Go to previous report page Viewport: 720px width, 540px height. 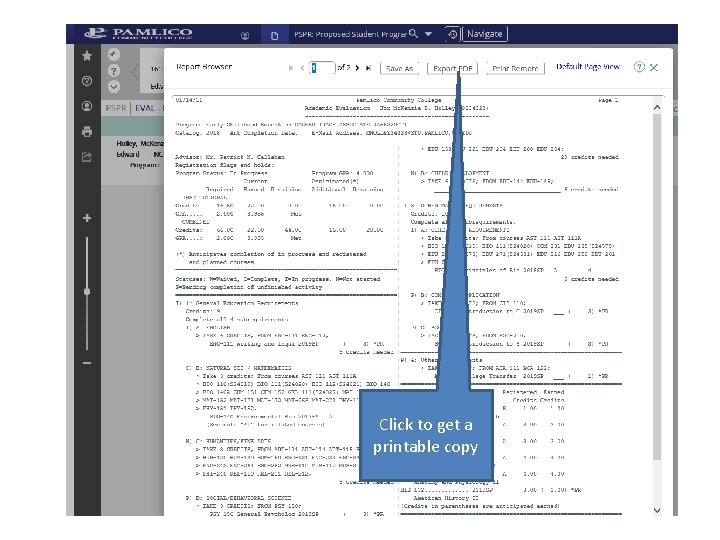tap(302, 68)
